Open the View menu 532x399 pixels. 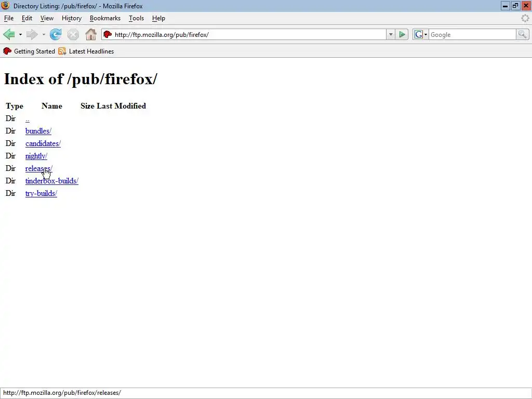click(47, 18)
